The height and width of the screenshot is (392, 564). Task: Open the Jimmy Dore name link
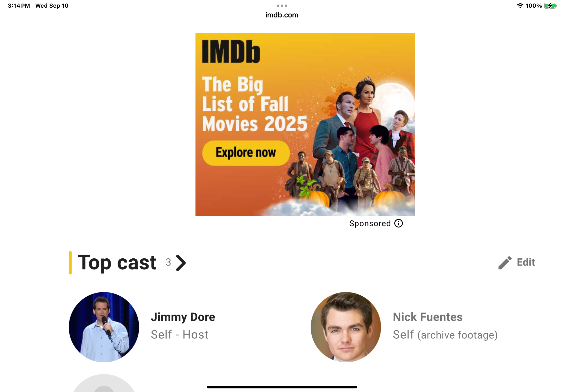[183, 317]
